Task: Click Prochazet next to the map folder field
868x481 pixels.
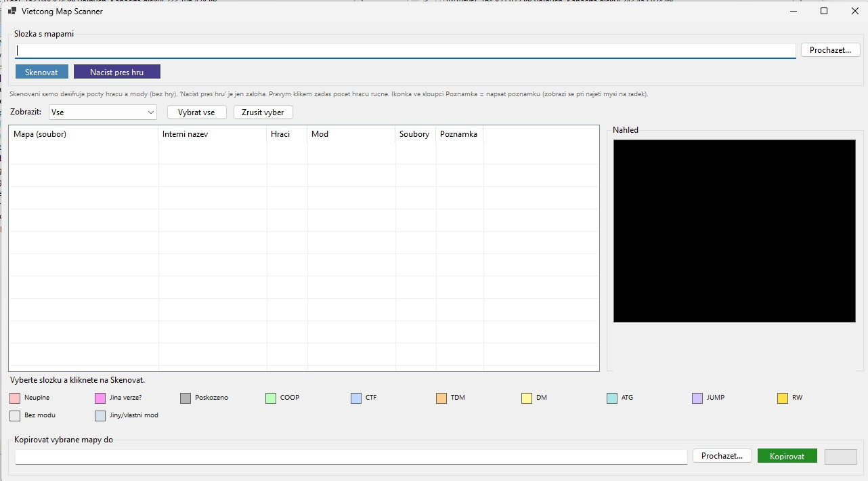Action: click(x=830, y=50)
